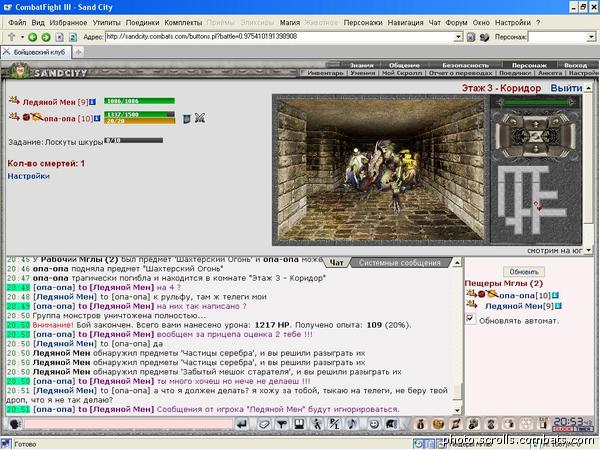
Task: Click the info icon beside Ледяной Мен[9] in list
Action: click(558, 306)
